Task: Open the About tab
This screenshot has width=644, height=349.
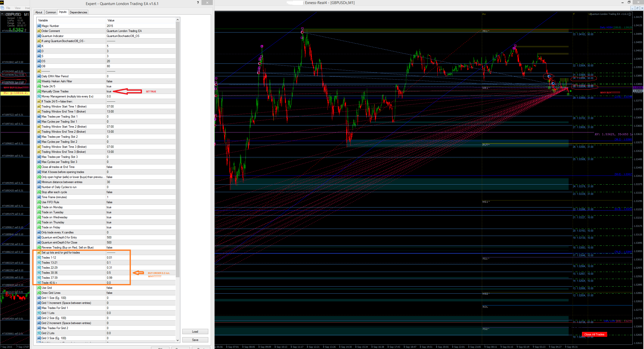Action: pyautogui.click(x=39, y=12)
